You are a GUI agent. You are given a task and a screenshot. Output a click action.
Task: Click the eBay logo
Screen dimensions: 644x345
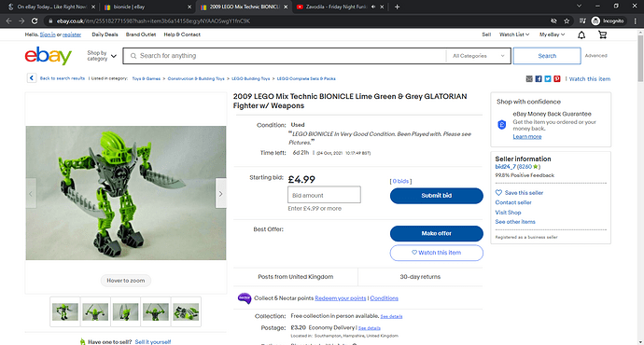click(x=48, y=56)
